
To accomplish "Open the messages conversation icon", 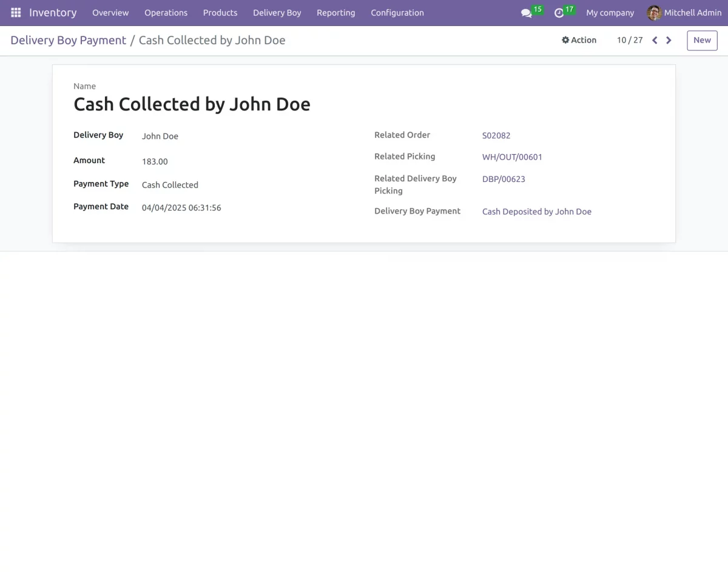I will pyautogui.click(x=527, y=13).
